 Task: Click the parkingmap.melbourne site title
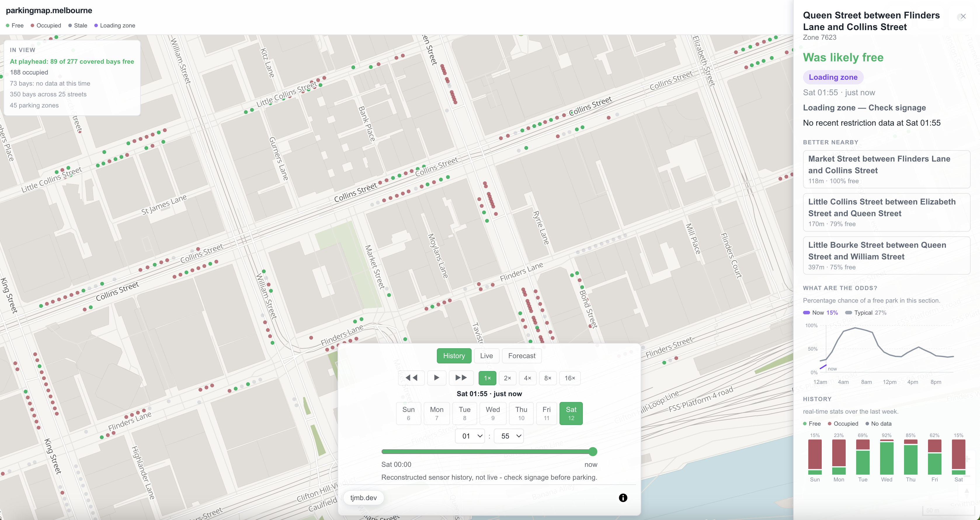tap(49, 10)
